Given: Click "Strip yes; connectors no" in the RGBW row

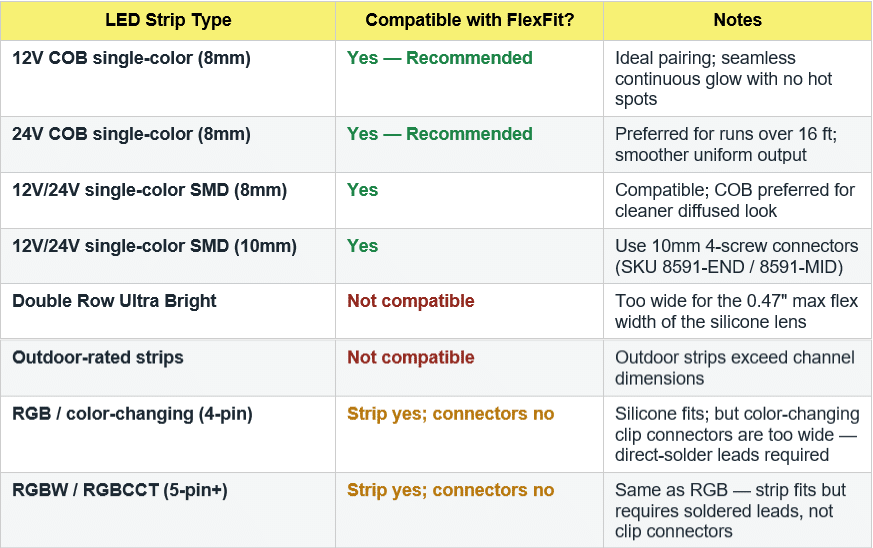Looking at the screenshot, I should click(450, 490).
